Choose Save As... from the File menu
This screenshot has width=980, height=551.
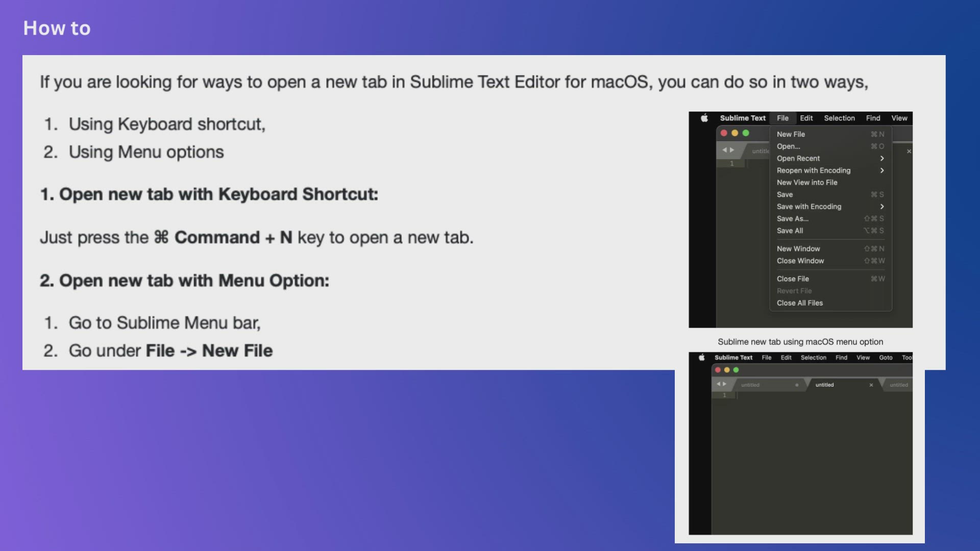pyautogui.click(x=830, y=218)
